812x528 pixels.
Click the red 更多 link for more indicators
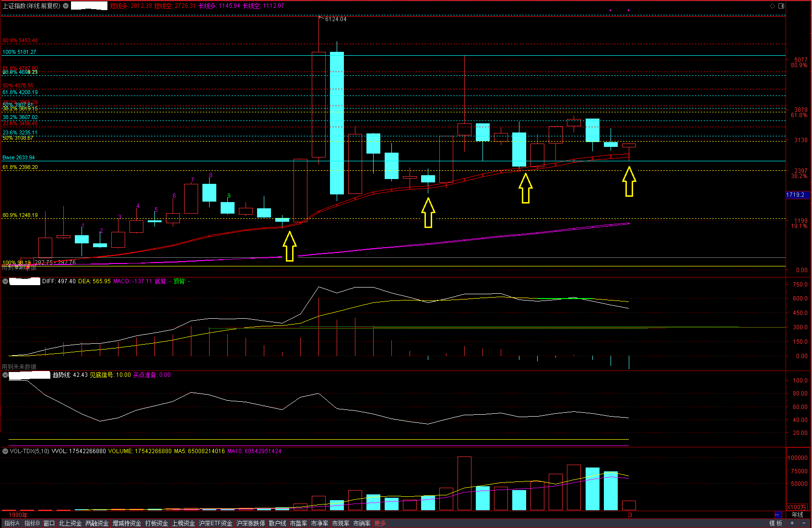coord(380,523)
